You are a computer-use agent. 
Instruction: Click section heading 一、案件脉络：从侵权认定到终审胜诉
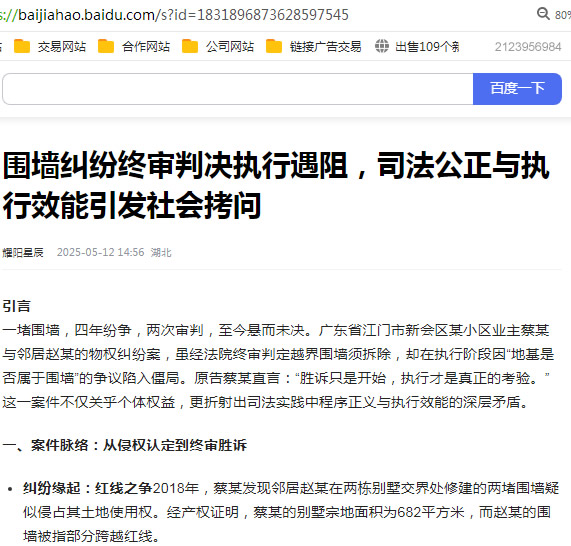tap(125, 445)
